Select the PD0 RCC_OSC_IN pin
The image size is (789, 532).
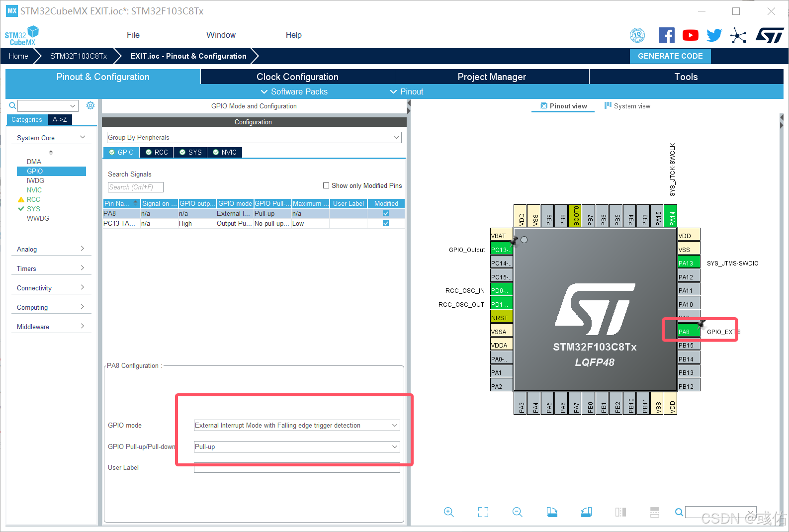pyautogui.click(x=501, y=290)
